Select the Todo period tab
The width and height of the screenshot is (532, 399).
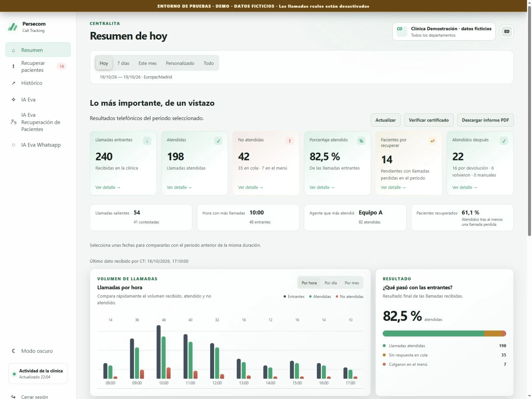(208, 63)
